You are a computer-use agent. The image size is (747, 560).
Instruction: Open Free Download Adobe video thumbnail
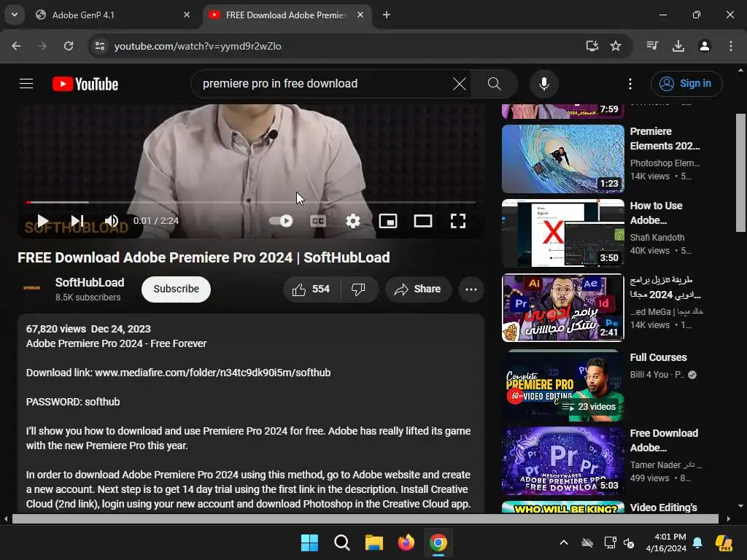(562, 461)
